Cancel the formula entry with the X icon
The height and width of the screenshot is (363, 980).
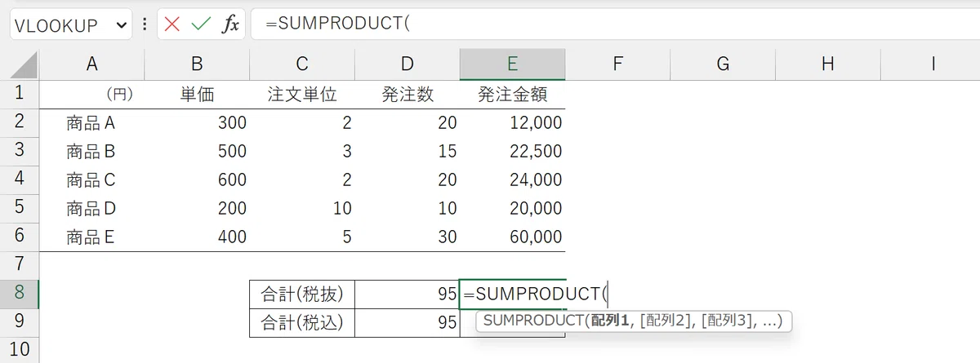[x=171, y=24]
